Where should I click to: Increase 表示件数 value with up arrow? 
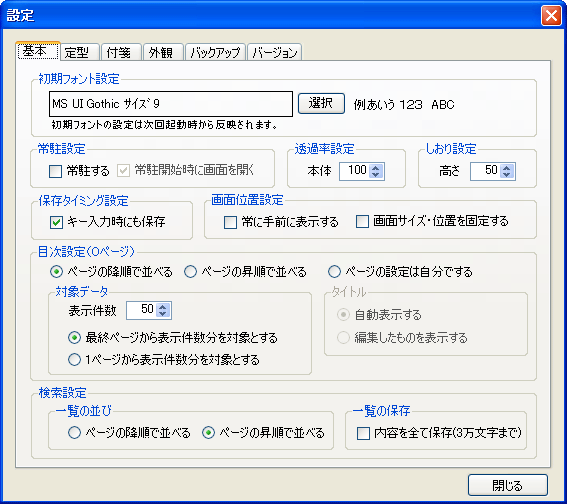pyautogui.click(x=163, y=307)
